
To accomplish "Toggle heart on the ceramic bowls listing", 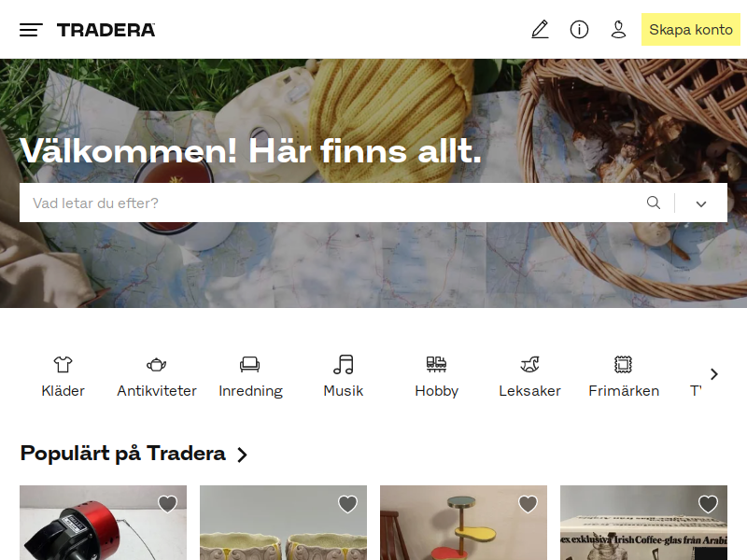I will click(347, 504).
